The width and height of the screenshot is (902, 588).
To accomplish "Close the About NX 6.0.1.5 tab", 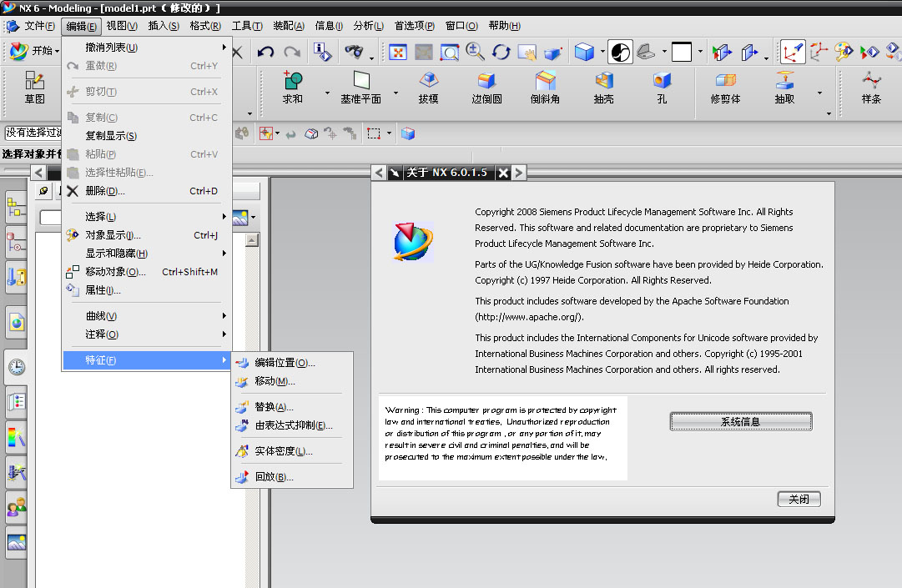I will pos(503,173).
